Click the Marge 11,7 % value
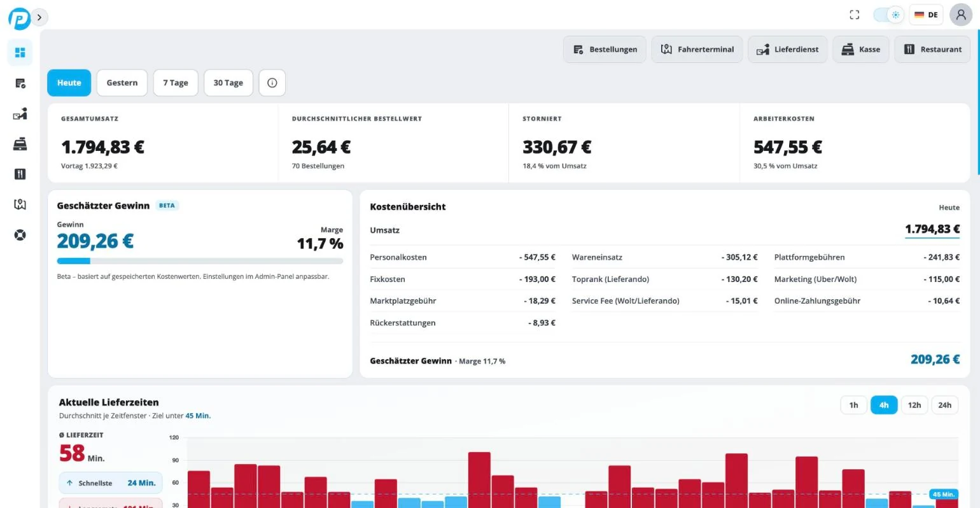 point(320,244)
